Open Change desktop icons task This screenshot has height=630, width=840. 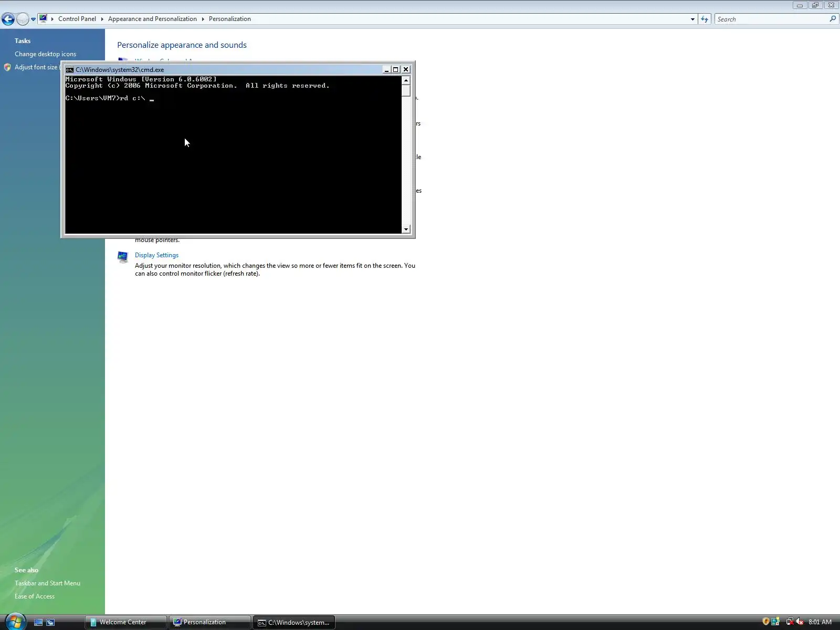coord(45,54)
